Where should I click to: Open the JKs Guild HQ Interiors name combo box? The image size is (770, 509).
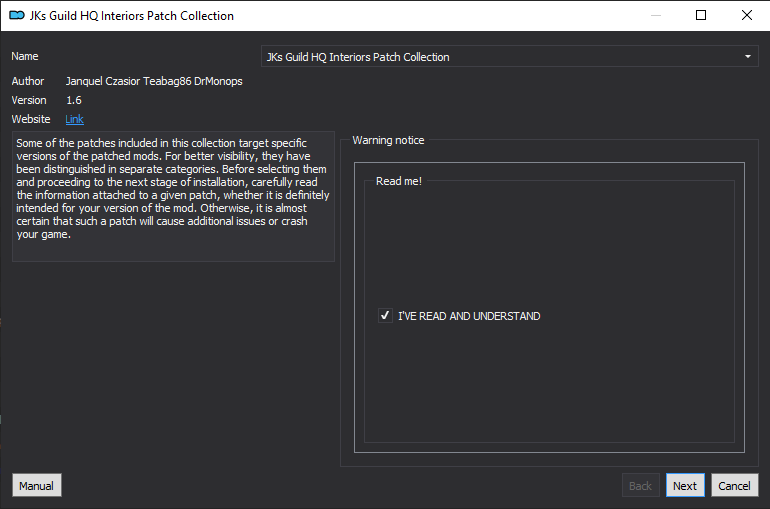point(509,56)
